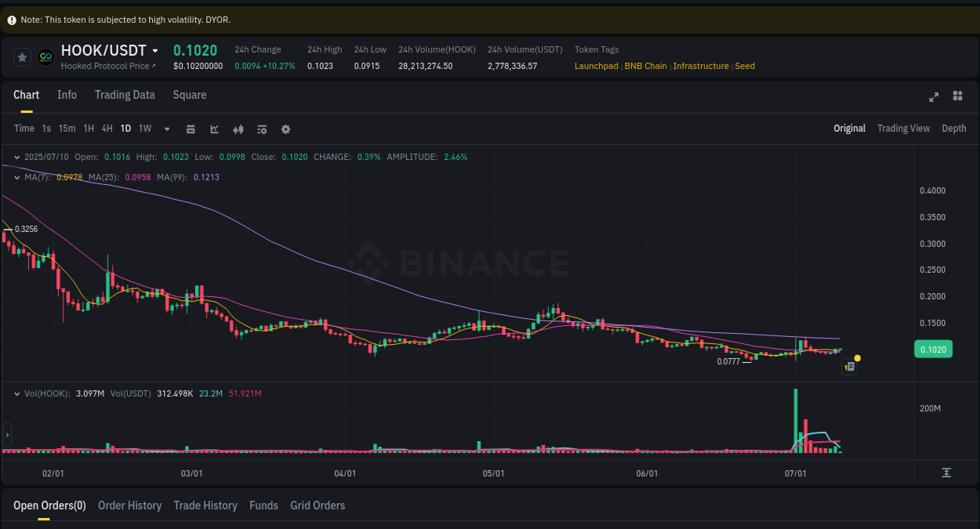This screenshot has width=980, height=529.
Task: Click the BNB Chain tag link
Action: [x=645, y=66]
